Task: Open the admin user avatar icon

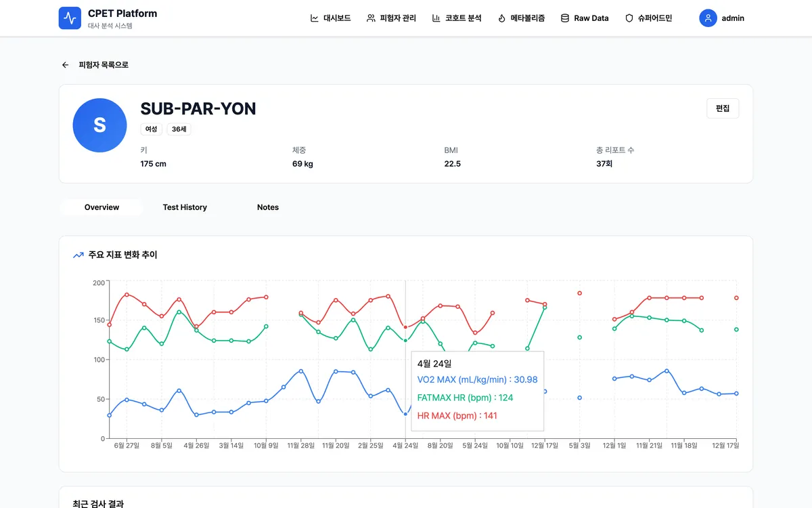Action: [x=708, y=18]
